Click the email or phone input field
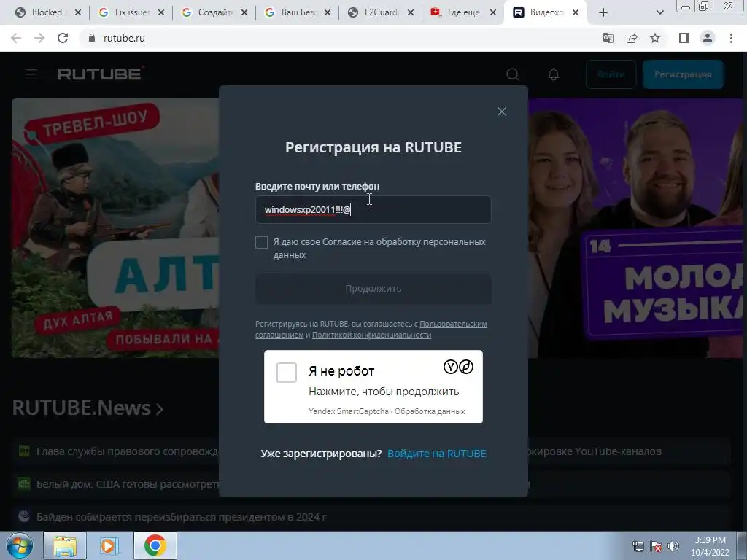This screenshot has height=560, width=747. point(373,209)
